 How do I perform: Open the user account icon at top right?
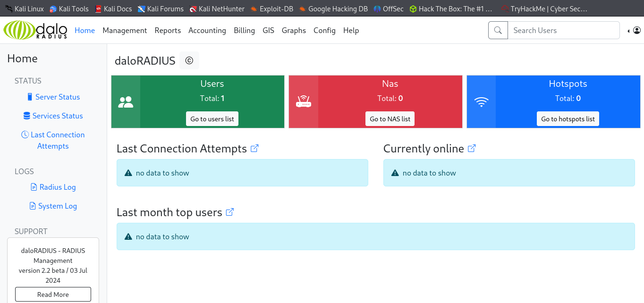tap(637, 30)
